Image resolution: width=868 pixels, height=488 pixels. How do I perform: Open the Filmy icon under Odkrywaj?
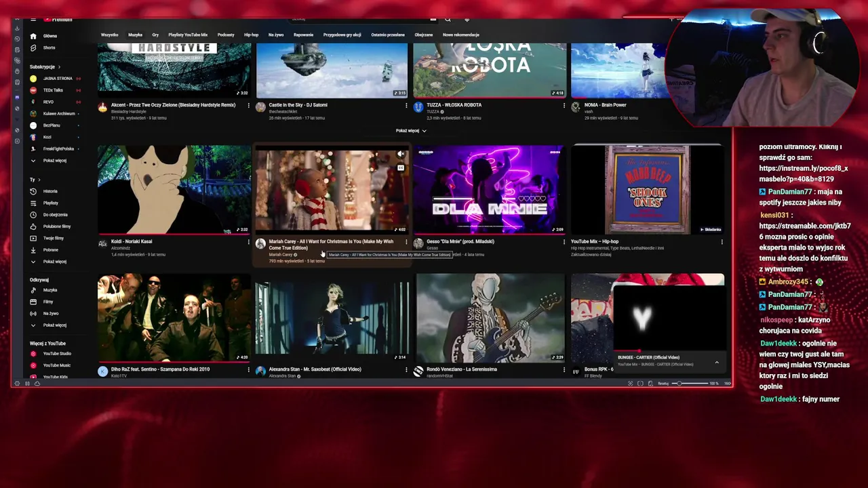click(33, 302)
